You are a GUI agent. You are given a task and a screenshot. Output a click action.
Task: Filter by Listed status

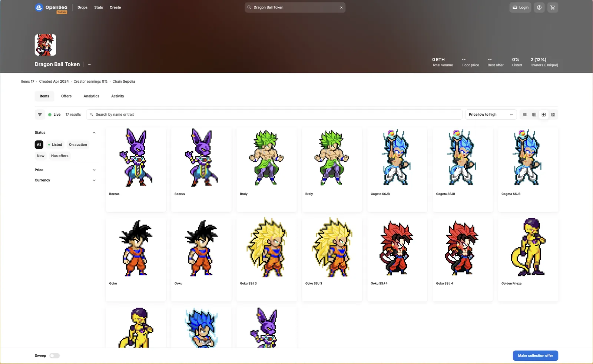[55, 145]
